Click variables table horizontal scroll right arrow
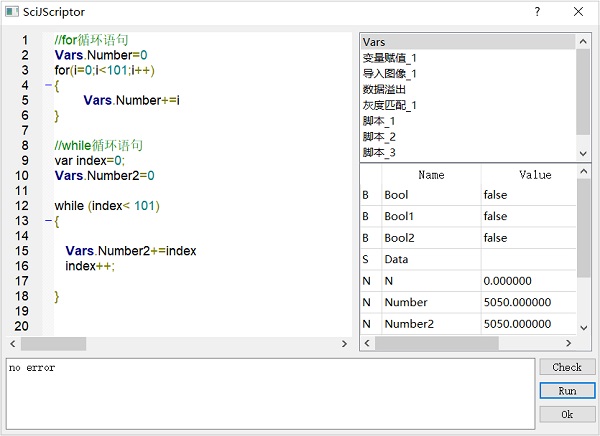Screen dimensions: 600x436 point(569,343)
